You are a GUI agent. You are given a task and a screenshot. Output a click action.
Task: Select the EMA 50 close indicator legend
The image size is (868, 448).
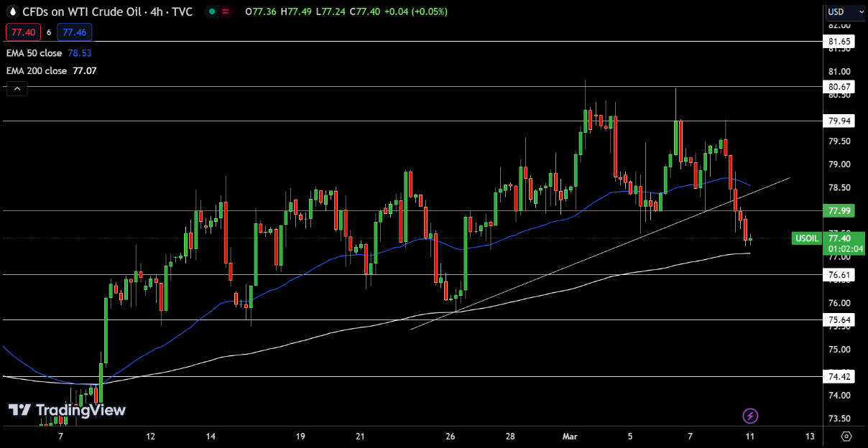[34, 52]
